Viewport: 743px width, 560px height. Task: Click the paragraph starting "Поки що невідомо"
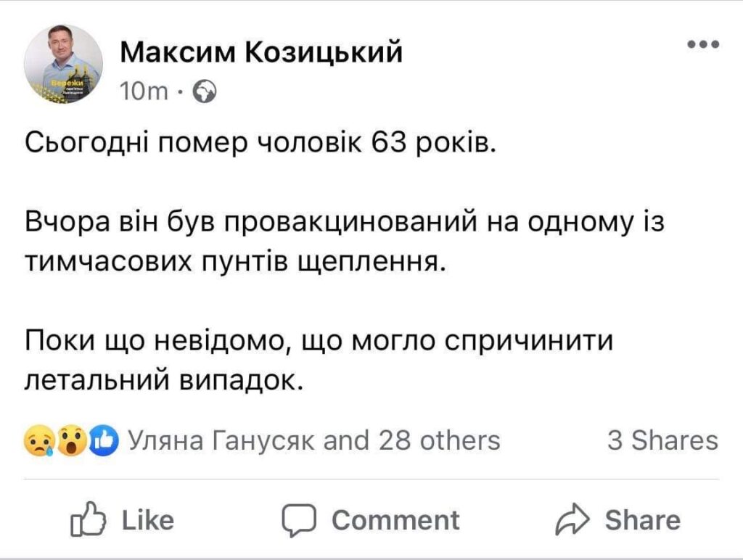319,359
